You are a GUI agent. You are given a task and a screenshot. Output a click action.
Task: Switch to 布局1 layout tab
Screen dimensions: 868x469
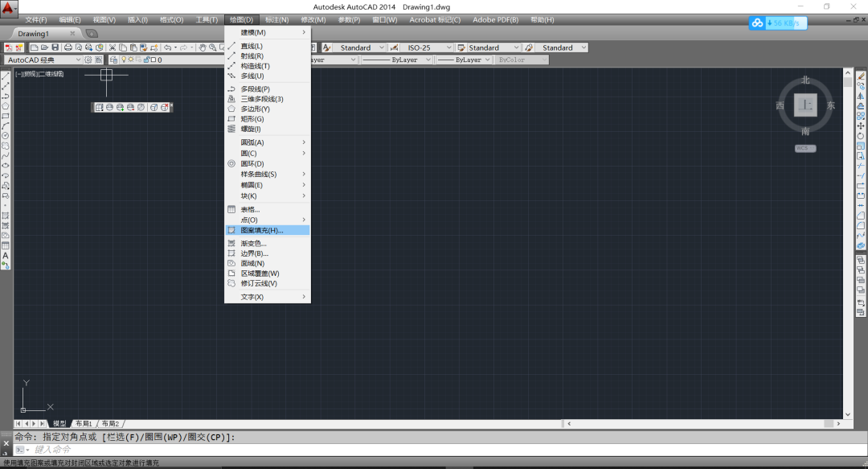(x=84, y=423)
